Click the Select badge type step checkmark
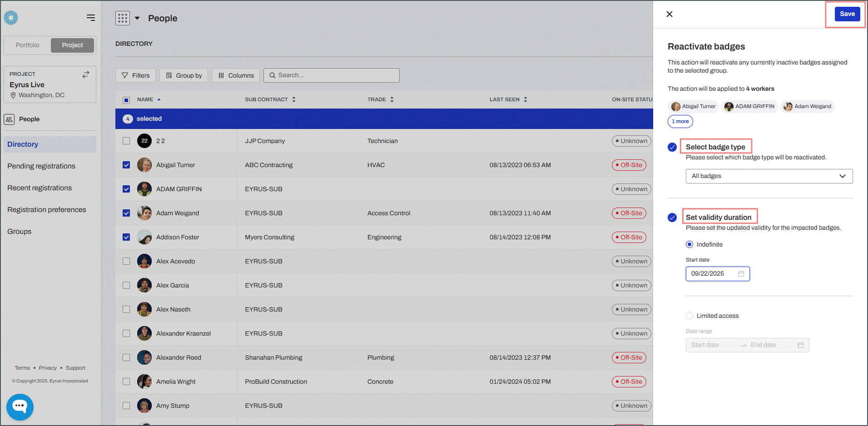868x426 pixels. coord(672,147)
